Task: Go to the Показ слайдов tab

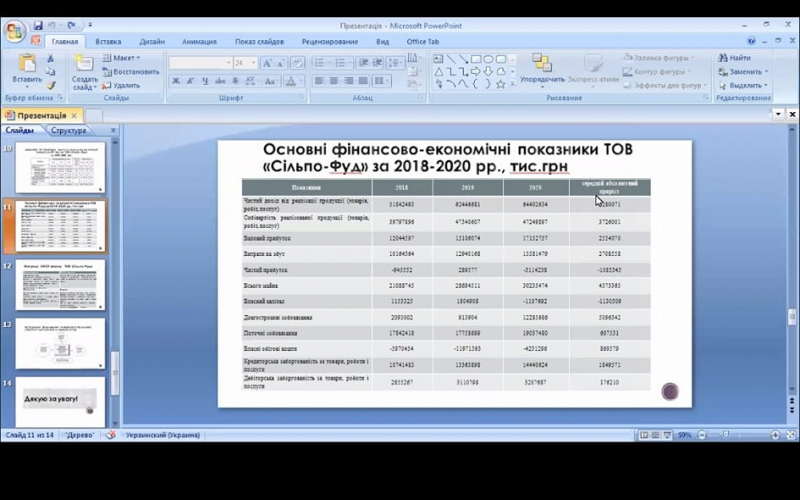Action: pyautogui.click(x=259, y=42)
